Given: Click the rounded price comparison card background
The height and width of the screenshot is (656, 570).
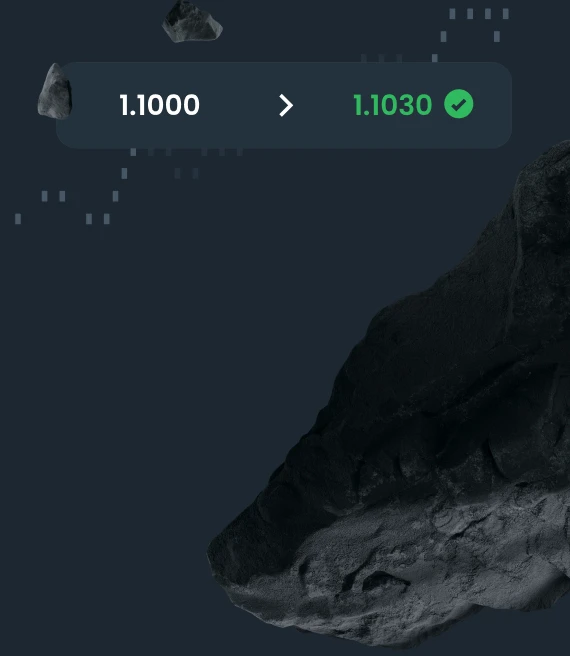Looking at the screenshot, I should (284, 105).
